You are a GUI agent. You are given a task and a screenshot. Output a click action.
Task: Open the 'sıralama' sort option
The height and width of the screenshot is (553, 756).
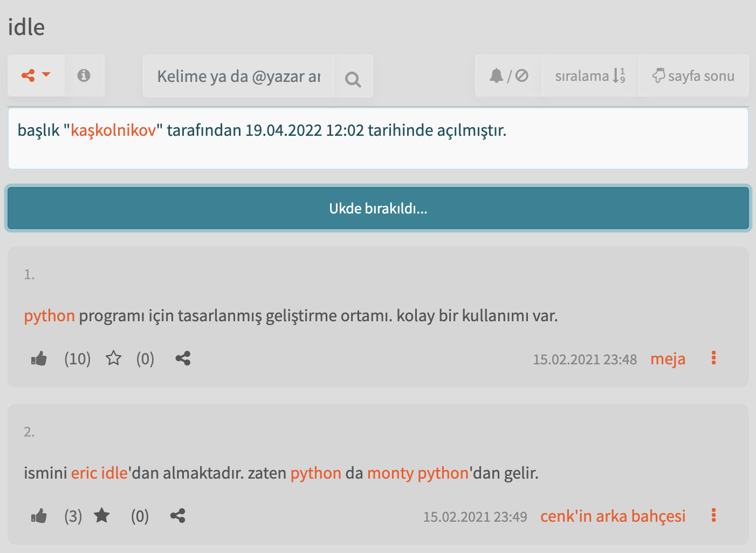coord(590,76)
